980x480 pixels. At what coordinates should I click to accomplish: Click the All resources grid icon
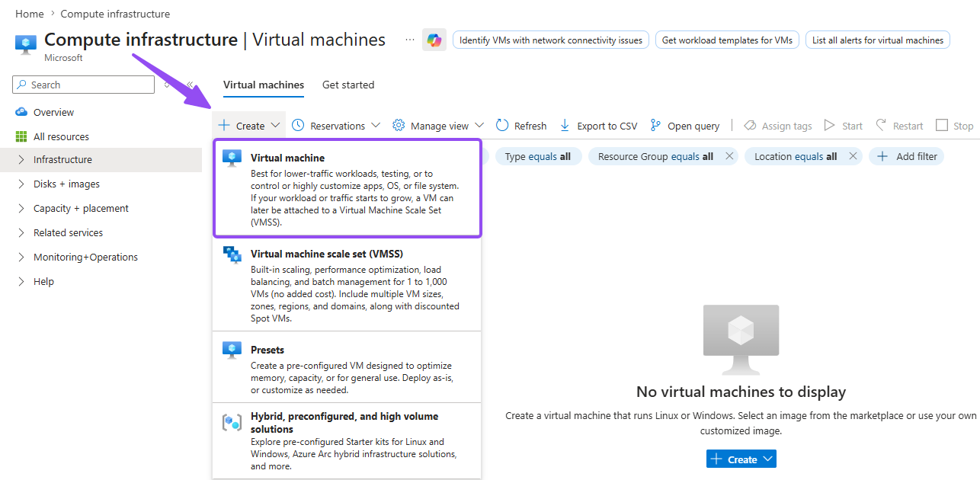point(21,136)
